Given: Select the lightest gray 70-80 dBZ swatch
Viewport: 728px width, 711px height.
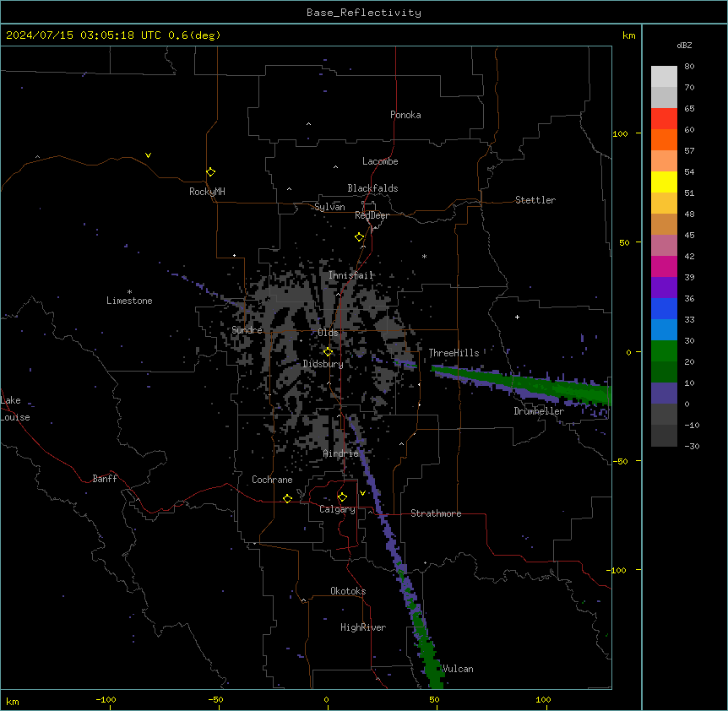Looking at the screenshot, I should click(x=664, y=77).
